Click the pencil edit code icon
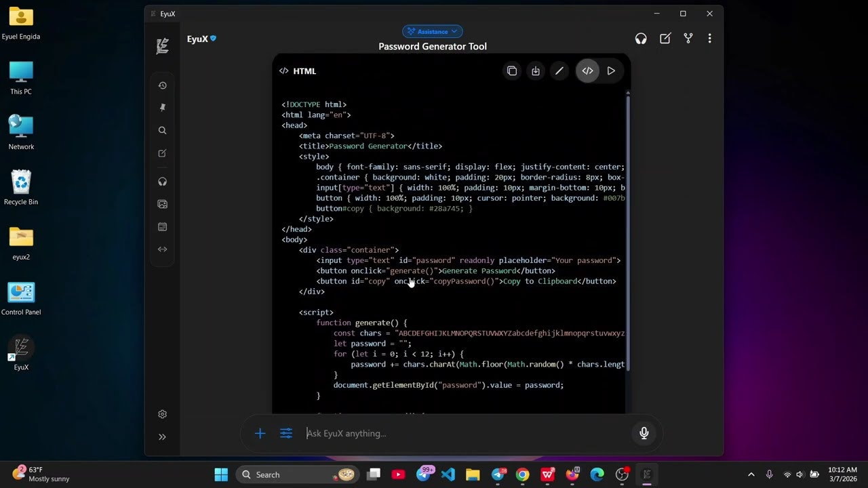The image size is (868, 488). pyautogui.click(x=559, y=71)
